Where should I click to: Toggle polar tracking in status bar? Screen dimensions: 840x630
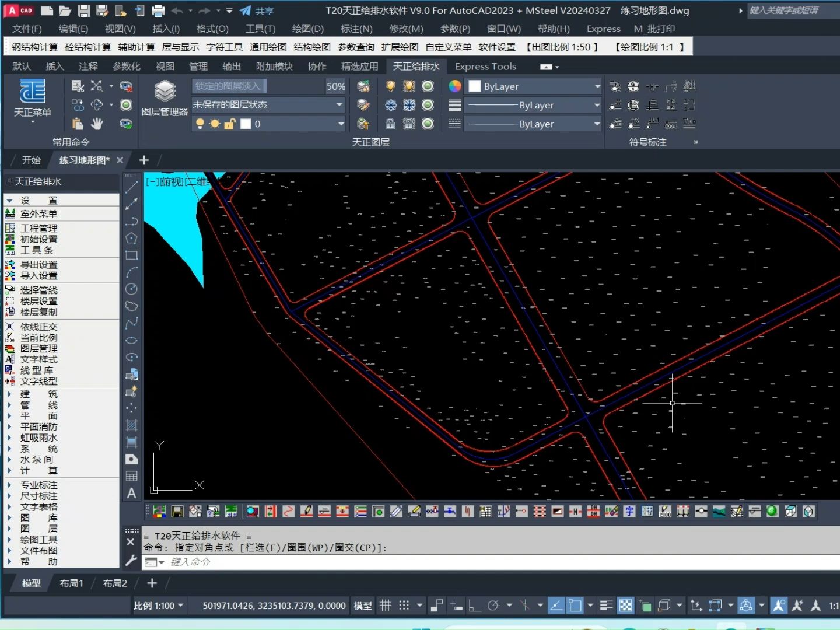click(x=494, y=605)
